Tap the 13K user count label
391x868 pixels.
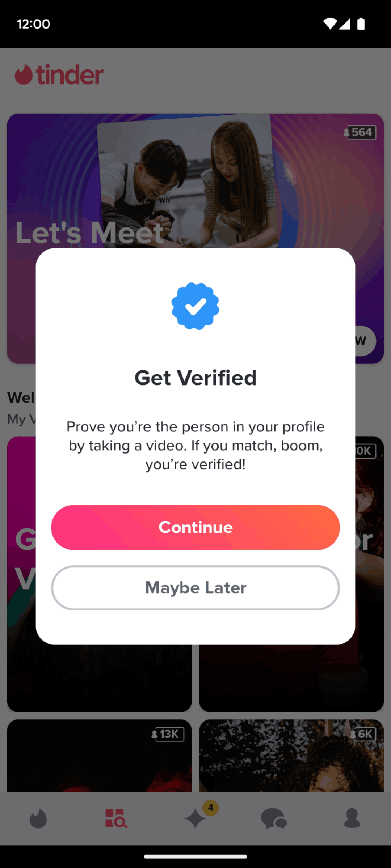coord(168,734)
